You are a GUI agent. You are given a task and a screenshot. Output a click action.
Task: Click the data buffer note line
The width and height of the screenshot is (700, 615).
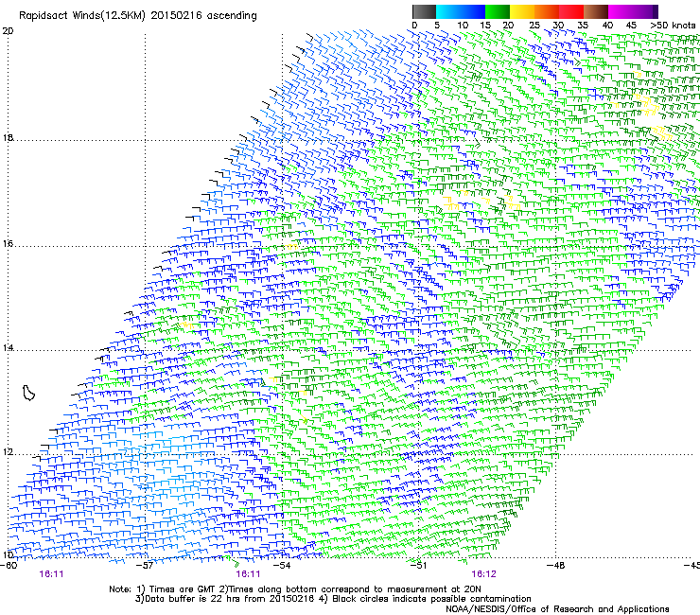click(x=333, y=599)
